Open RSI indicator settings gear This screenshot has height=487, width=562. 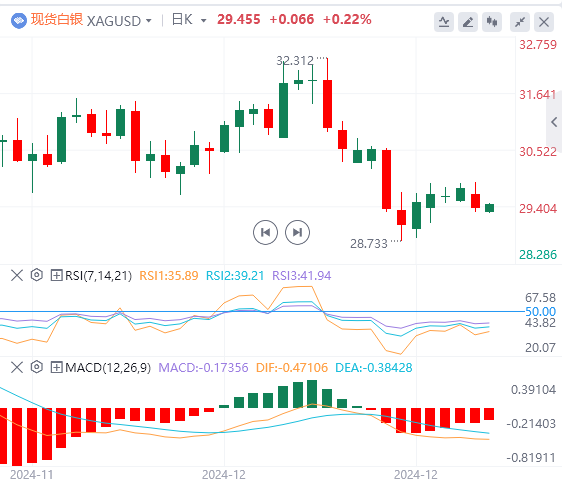pyautogui.click(x=37, y=275)
